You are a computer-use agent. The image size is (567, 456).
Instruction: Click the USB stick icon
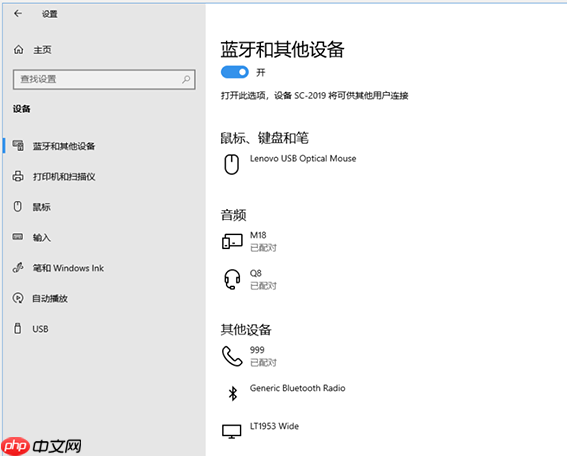pos(17,328)
